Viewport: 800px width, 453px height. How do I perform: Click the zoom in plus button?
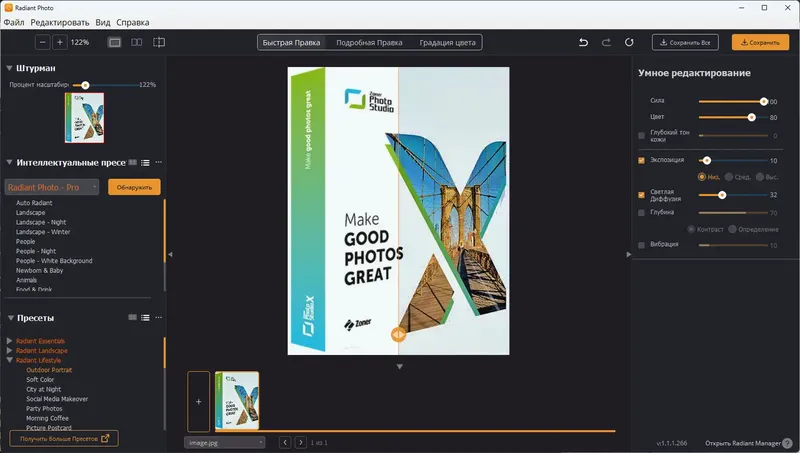60,42
